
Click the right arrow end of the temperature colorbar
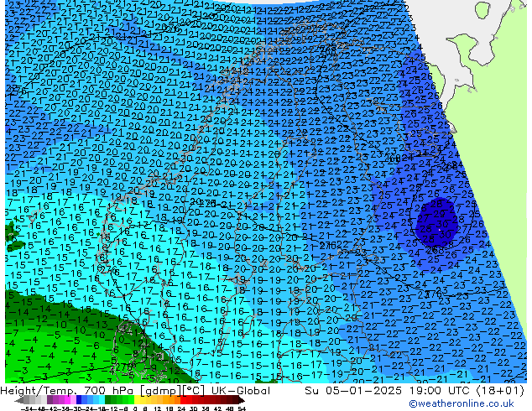tap(241, 400)
